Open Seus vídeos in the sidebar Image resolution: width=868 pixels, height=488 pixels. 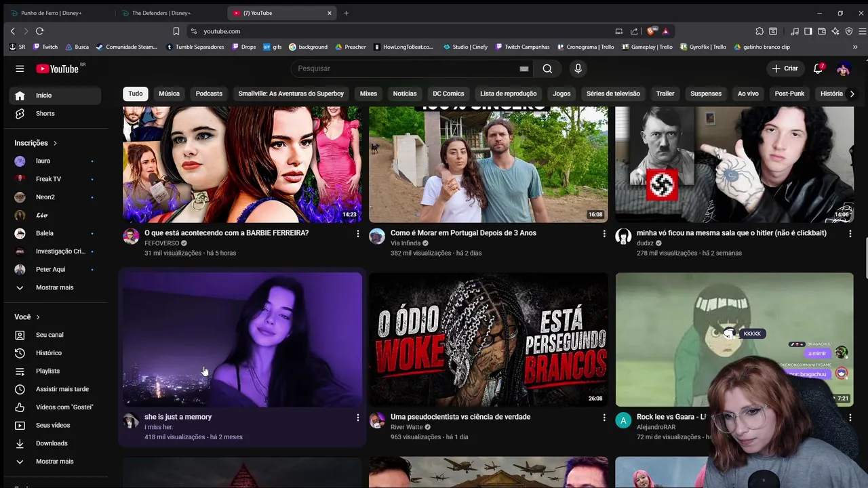pos(55,425)
